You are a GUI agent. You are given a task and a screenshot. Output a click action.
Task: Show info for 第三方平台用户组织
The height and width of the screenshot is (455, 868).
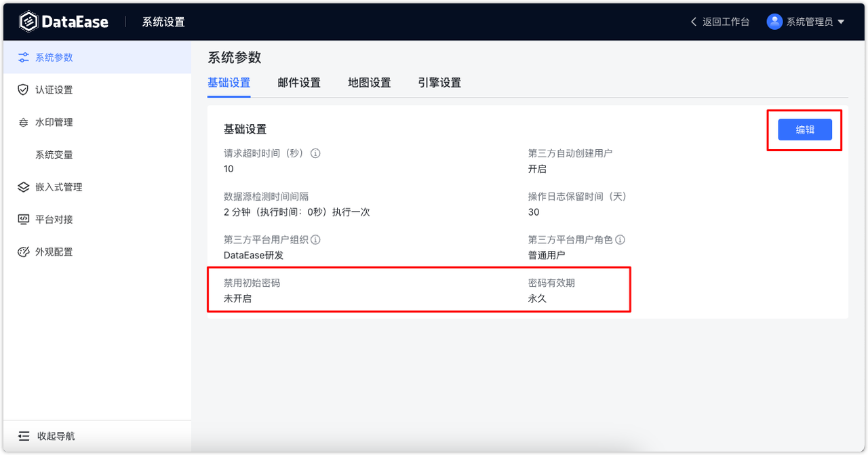tap(315, 239)
